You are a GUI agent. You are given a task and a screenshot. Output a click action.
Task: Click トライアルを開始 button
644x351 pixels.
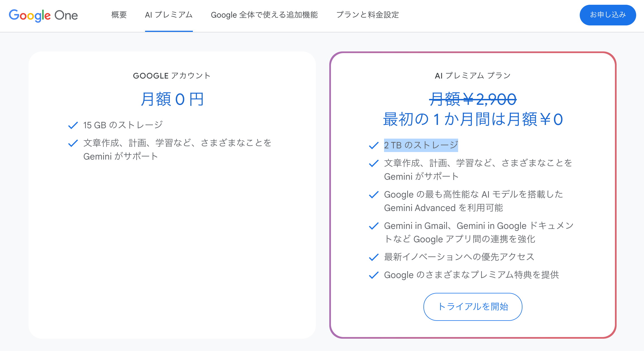click(473, 307)
